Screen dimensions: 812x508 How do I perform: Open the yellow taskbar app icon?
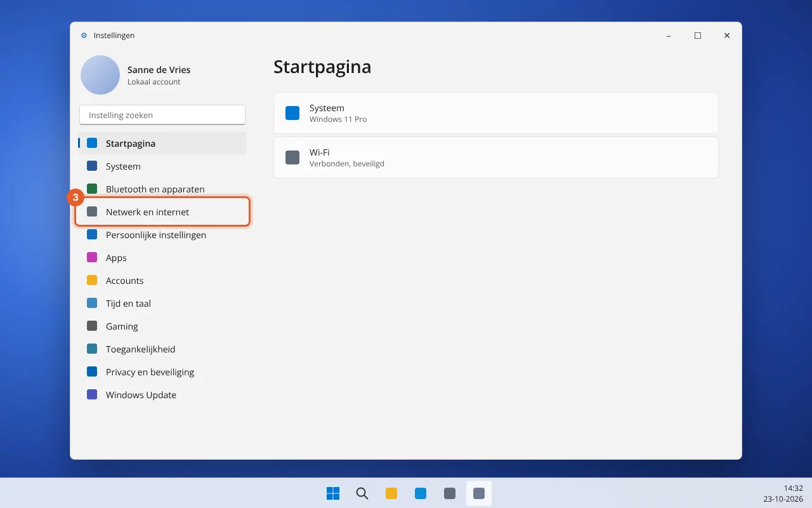coord(391,493)
